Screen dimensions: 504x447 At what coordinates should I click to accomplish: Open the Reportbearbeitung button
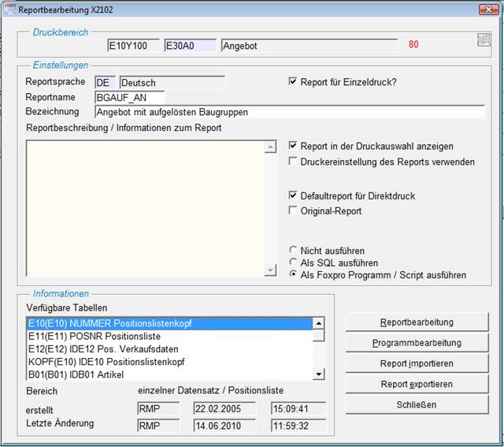pos(417,322)
